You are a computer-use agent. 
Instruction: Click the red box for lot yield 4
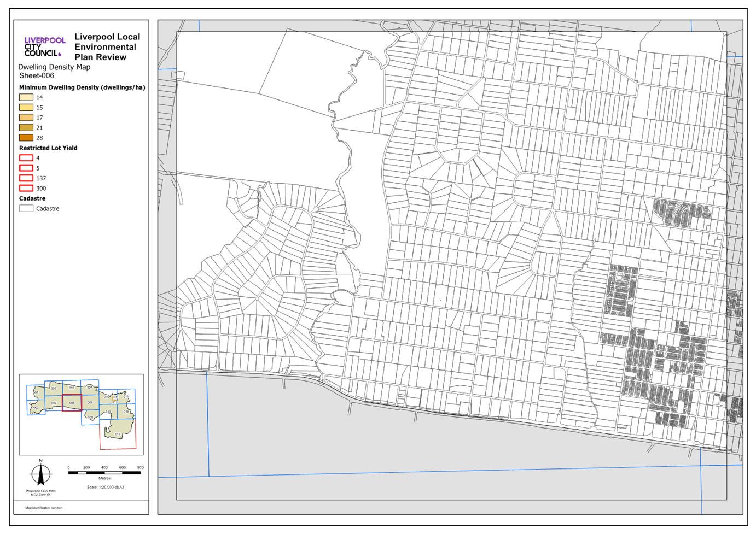coord(26,158)
